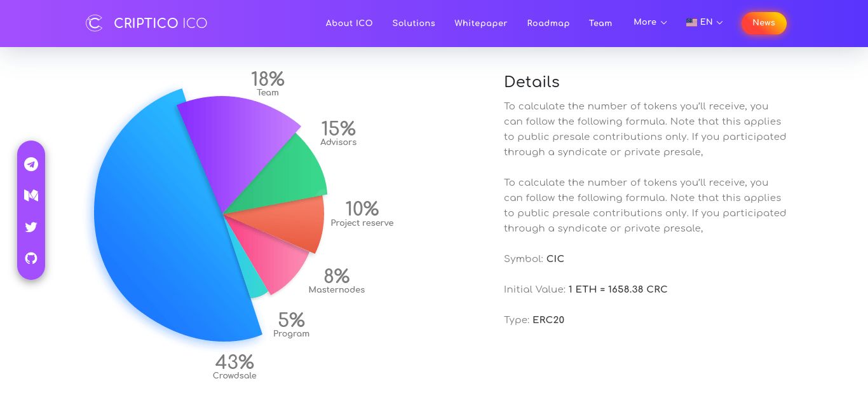Select Roadmap in the navigation bar
Screen dimensions: 868x402
(548, 24)
